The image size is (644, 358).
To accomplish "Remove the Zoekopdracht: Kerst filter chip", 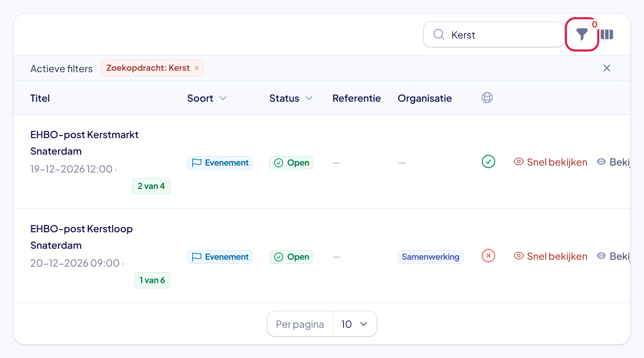I will (x=197, y=68).
